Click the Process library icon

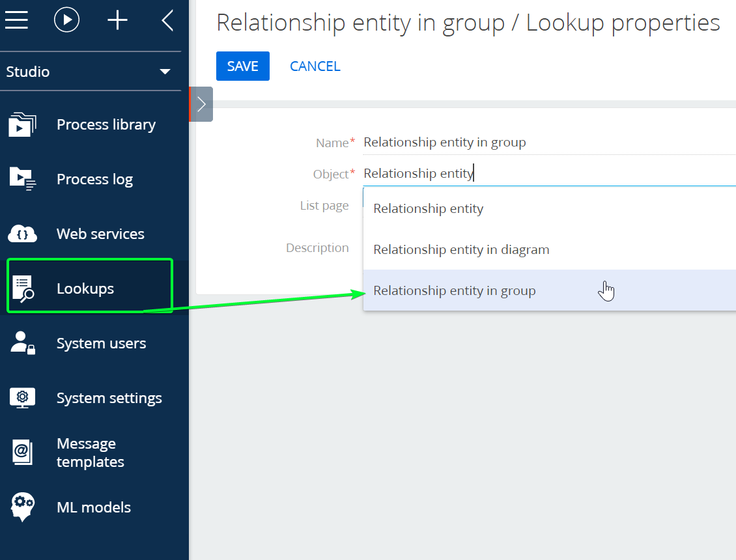22,124
